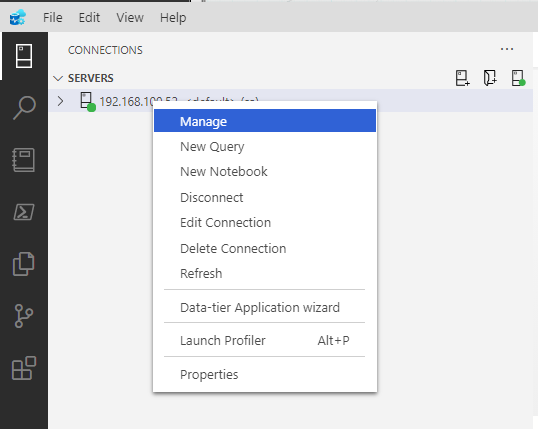538x429 pixels.
Task: Click the New Server Group icon
Action: 490,78
